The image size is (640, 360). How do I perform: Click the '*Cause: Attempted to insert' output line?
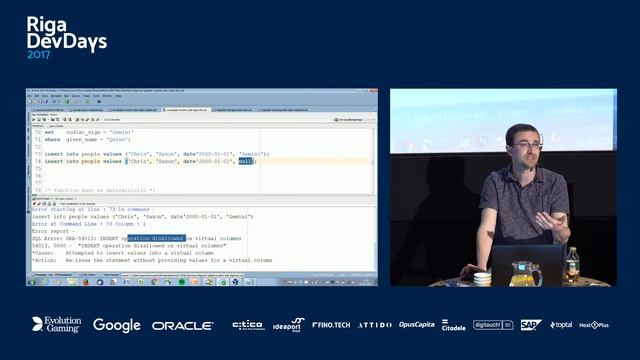click(x=123, y=253)
